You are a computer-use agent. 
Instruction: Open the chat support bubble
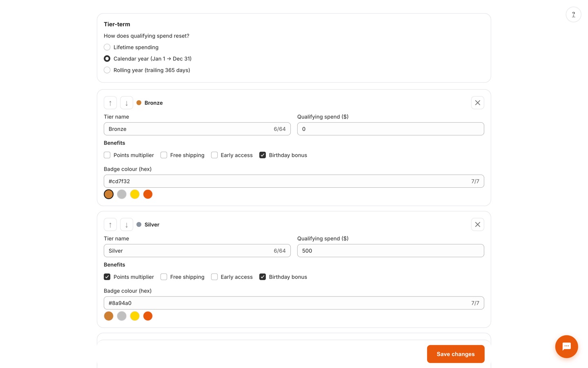[566, 347]
